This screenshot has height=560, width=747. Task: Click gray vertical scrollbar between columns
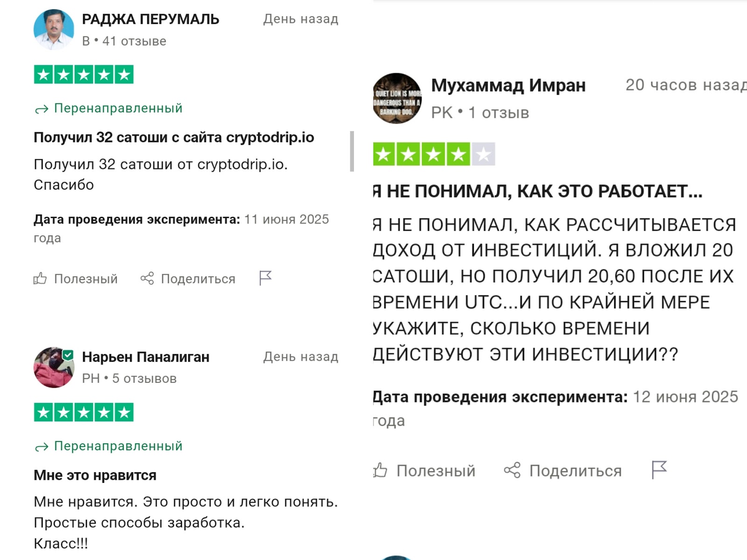(x=352, y=151)
